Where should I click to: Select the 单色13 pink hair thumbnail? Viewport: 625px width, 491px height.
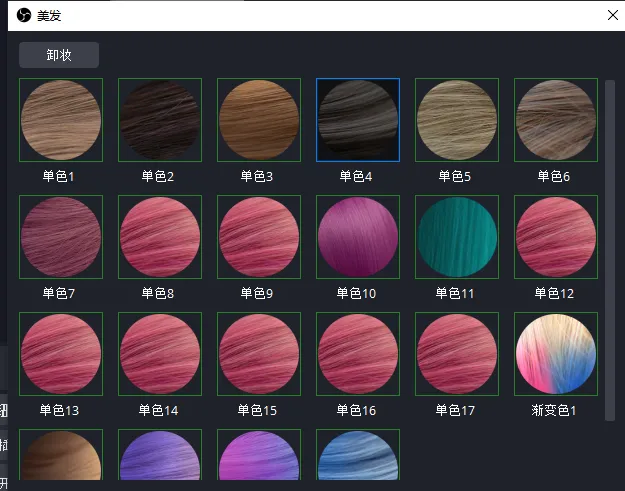tap(61, 354)
